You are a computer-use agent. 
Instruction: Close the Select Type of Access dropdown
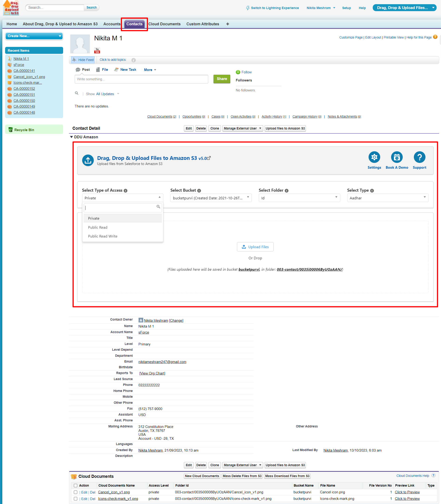tap(123, 198)
